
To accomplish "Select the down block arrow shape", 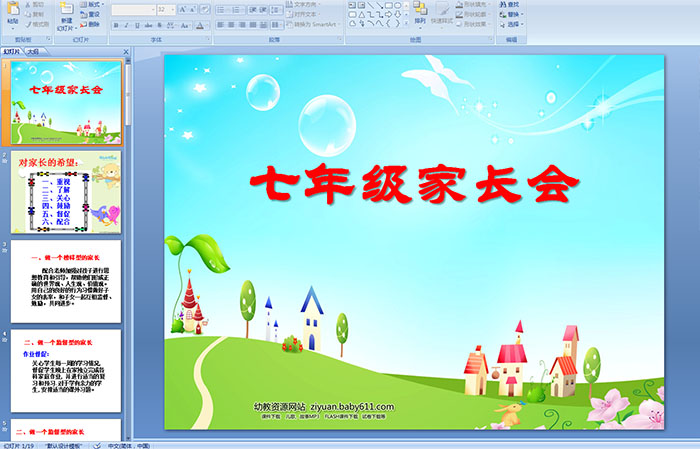I will coord(397,14).
